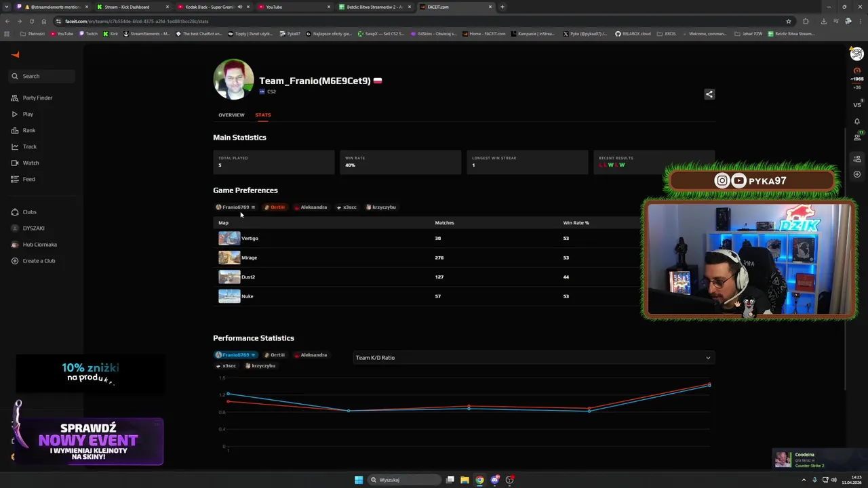This screenshot has height=488, width=868.
Task: Open the Windows Start menu
Action: pos(359,480)
